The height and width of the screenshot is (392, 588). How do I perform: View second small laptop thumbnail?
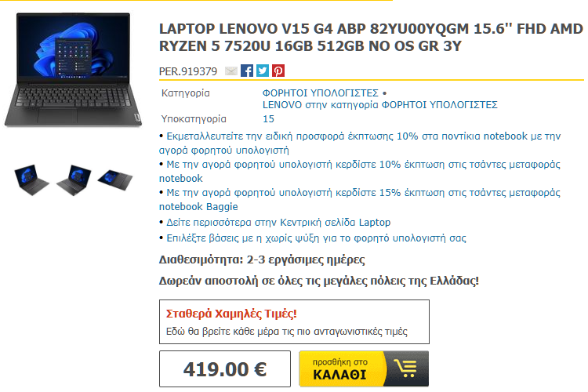(x=74, y=180)
